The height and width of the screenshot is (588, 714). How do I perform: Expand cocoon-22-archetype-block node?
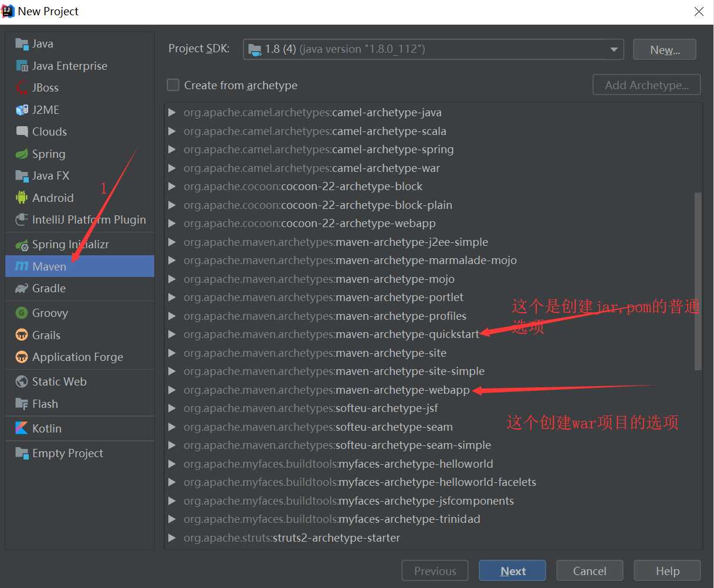point(172,186)
